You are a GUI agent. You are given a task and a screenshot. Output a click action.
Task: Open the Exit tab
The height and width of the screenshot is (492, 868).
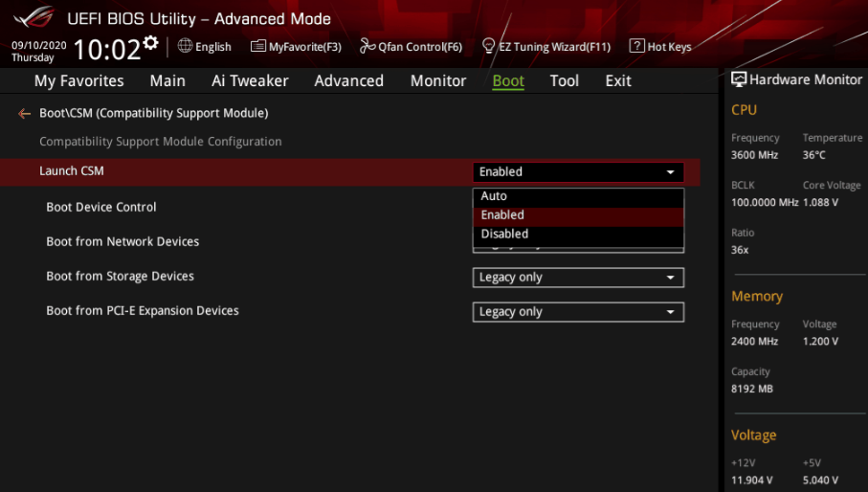pyautogui.click(x=618, y=80)
